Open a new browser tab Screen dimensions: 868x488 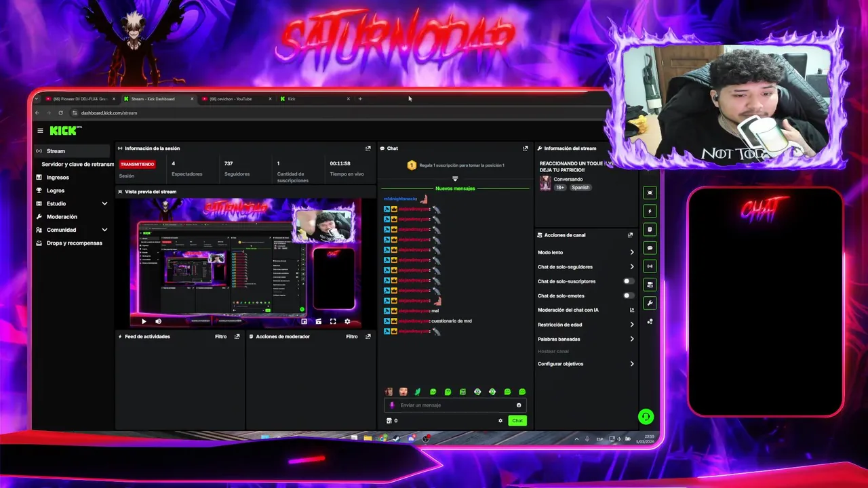point(360,99)
